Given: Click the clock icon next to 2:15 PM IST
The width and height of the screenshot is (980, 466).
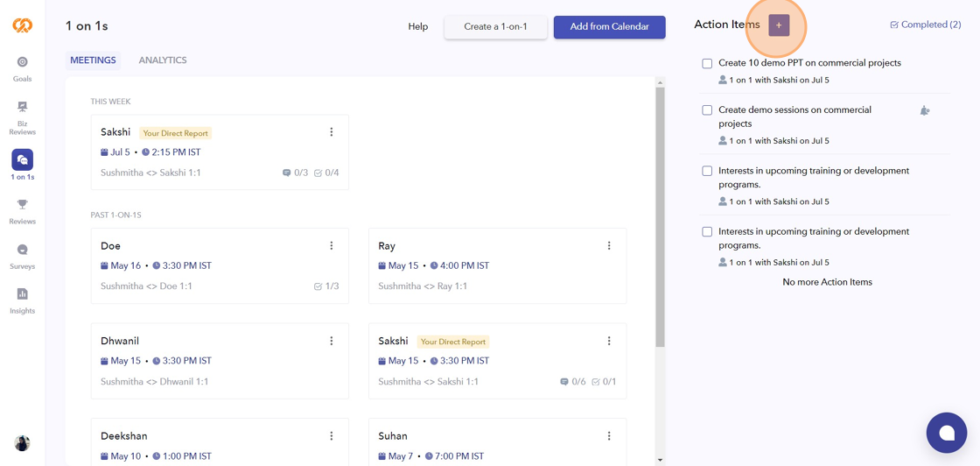Looking at the screenshot, I should tap(145, 152).
